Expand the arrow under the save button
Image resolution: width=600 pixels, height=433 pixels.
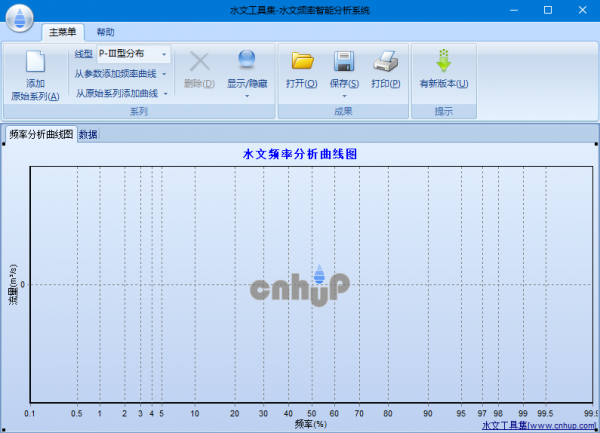click(344, 96)
